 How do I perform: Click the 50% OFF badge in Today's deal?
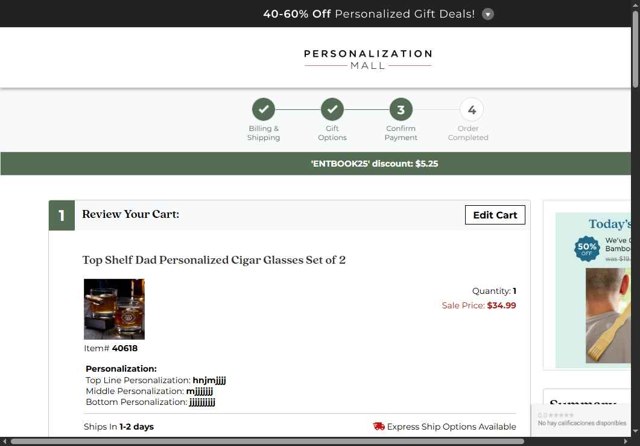(587, 248)
